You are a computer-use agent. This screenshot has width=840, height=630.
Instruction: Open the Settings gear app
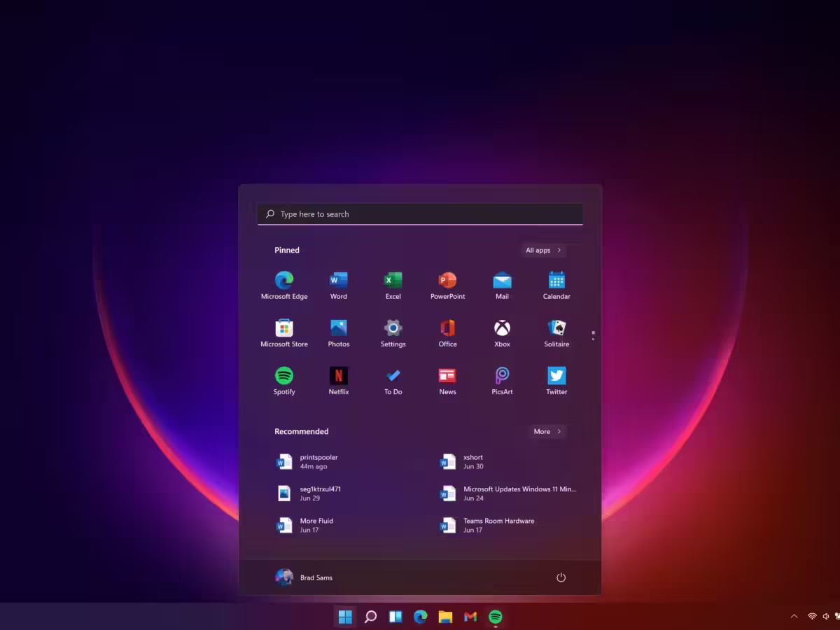tap(393, 333)
